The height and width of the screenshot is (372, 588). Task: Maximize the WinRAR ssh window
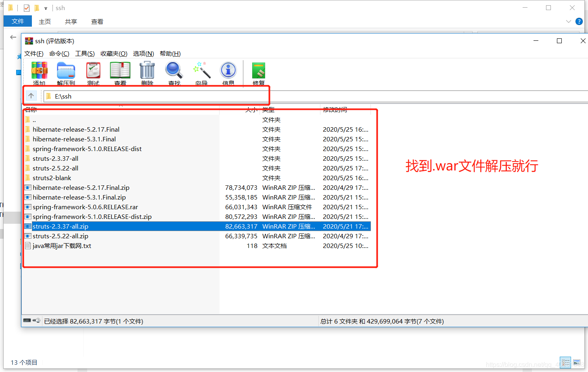pos(559,41)
